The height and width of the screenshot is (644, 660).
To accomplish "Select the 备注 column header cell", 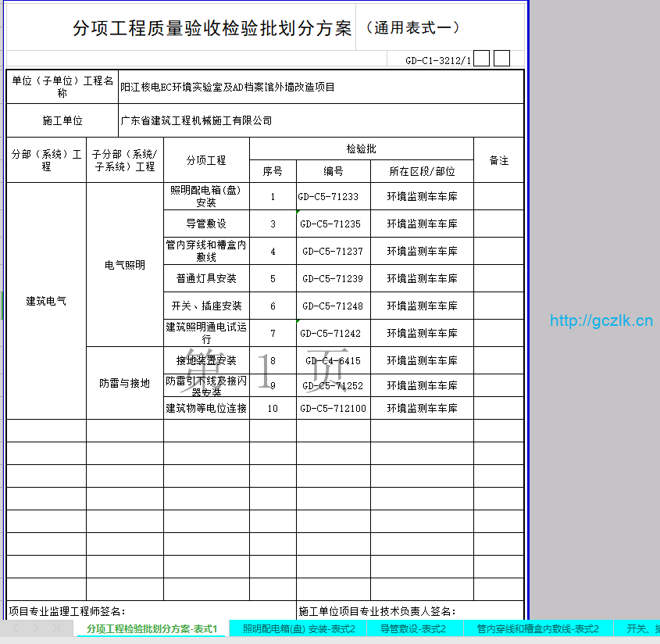I will pyautogui.click(x=498, y=160).
